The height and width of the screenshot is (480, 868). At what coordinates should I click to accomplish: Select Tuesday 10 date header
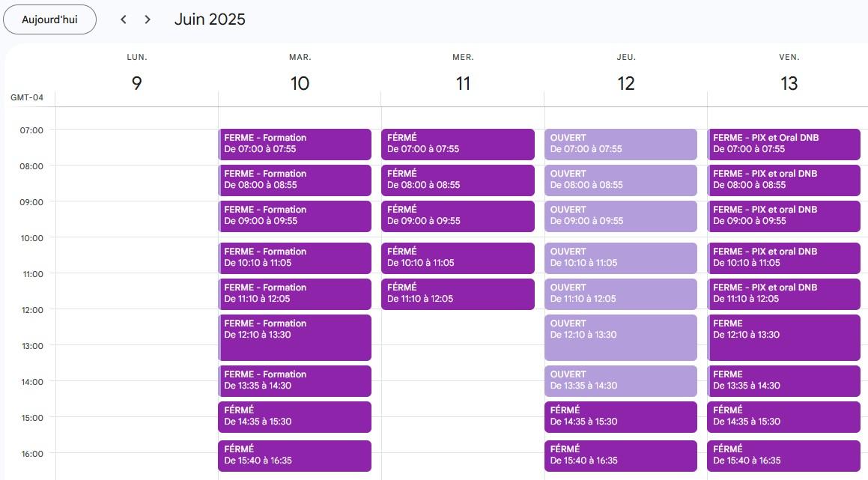300,83
